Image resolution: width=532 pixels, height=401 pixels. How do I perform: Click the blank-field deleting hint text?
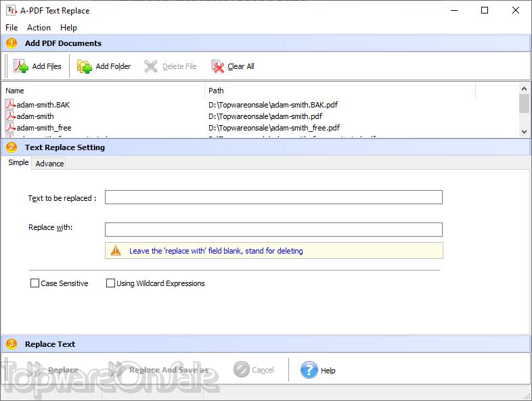216,251
